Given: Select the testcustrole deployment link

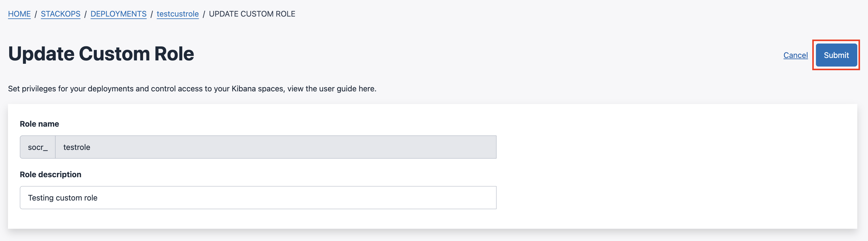Looking at the screenshot, I should [178, 14].
